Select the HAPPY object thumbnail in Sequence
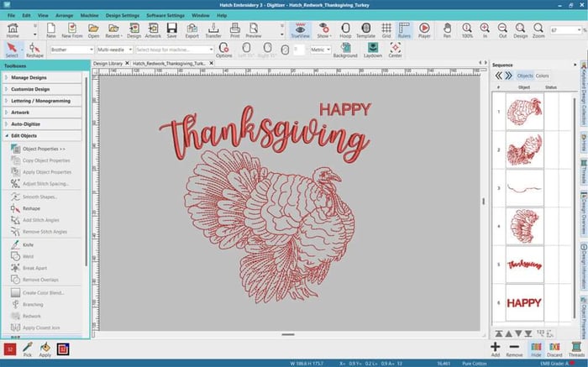The width and height of the screenshot is (588, 367). click(x=523, y=301)
